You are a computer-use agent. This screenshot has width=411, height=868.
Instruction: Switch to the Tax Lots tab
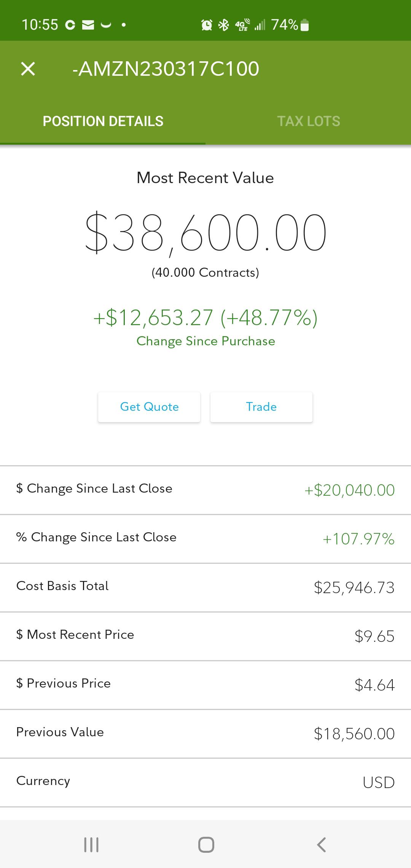[x=308, y=121]
